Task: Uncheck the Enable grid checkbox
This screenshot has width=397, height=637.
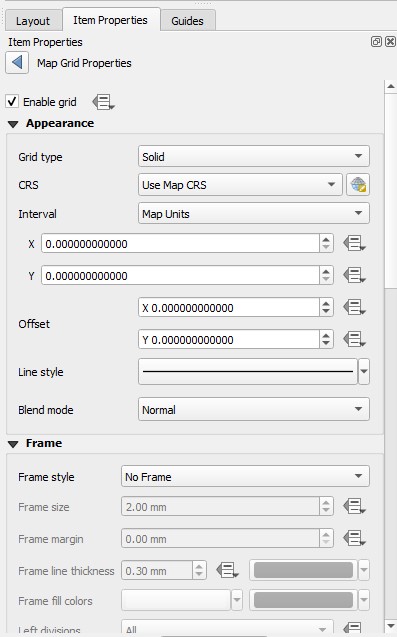Action: (12, 102)
